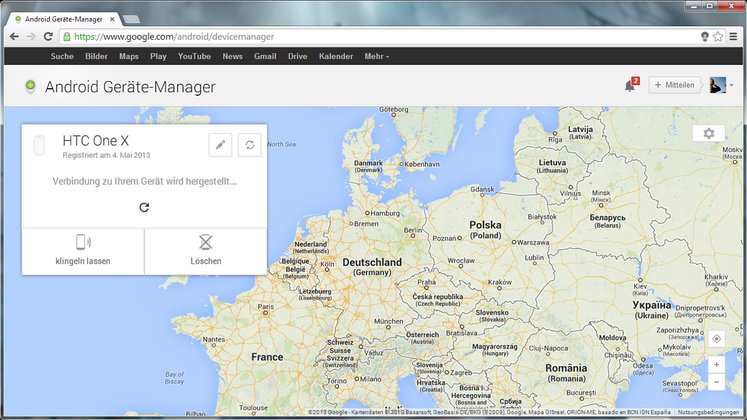Zoom out the map with the minus button
This screenshot has width=747, height=420.
[x=717, y=382]
